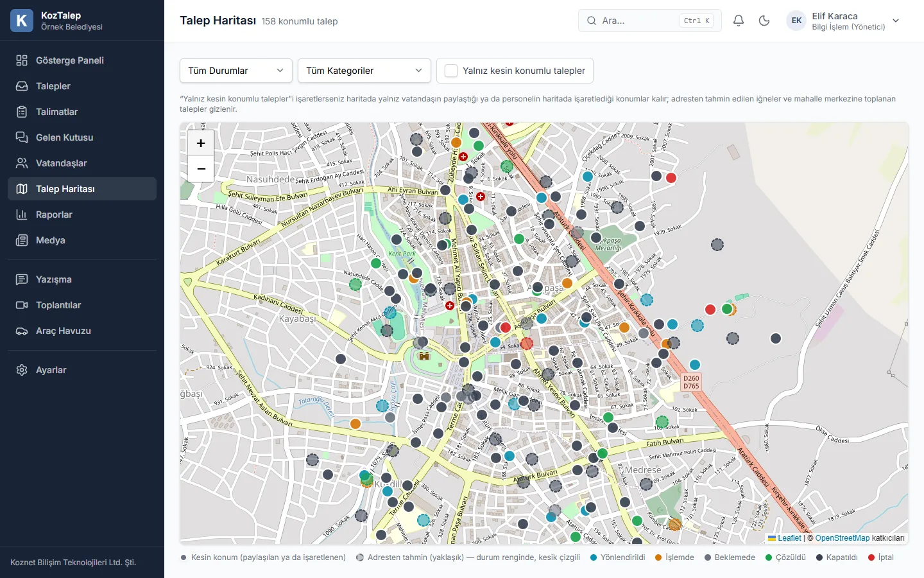924x578 pixels.
Task: Click the KozTalep logo icon
Action: click(22, 21)
